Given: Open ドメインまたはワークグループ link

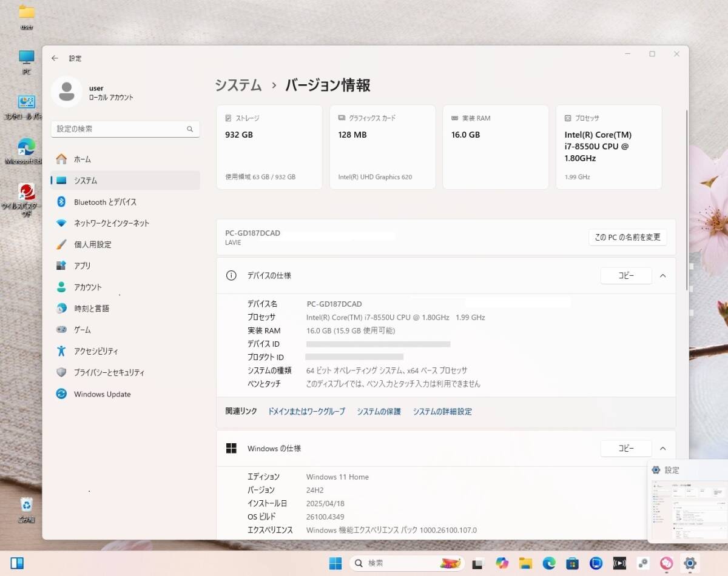Looking at the screenshot, I should pos(306,412).
